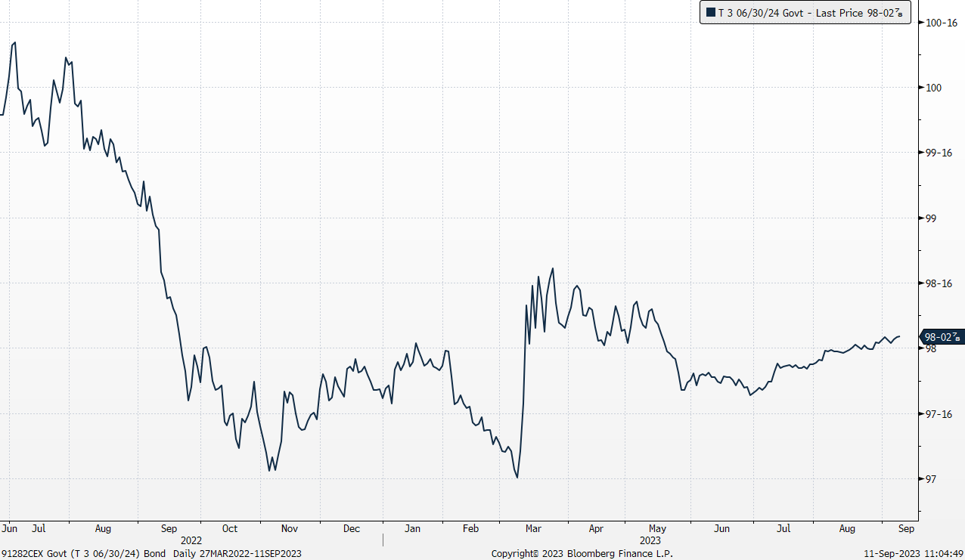Viewport: 965px width, 560px height.
Task: Select the '11-Sep-2023 11:04:49' timestamp
Action: [x=914, y=554]
